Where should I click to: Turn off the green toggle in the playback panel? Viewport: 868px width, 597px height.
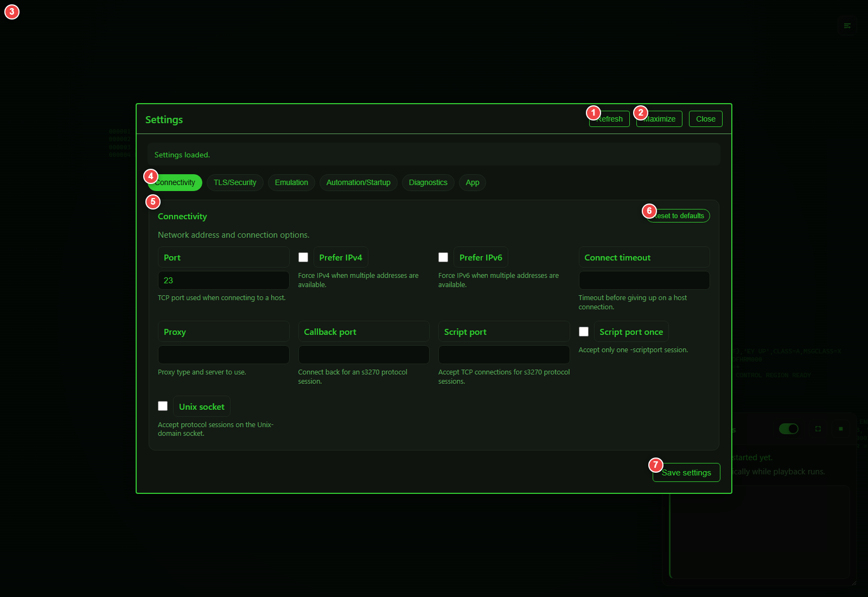pyautogui.click(x=789, y=429)
